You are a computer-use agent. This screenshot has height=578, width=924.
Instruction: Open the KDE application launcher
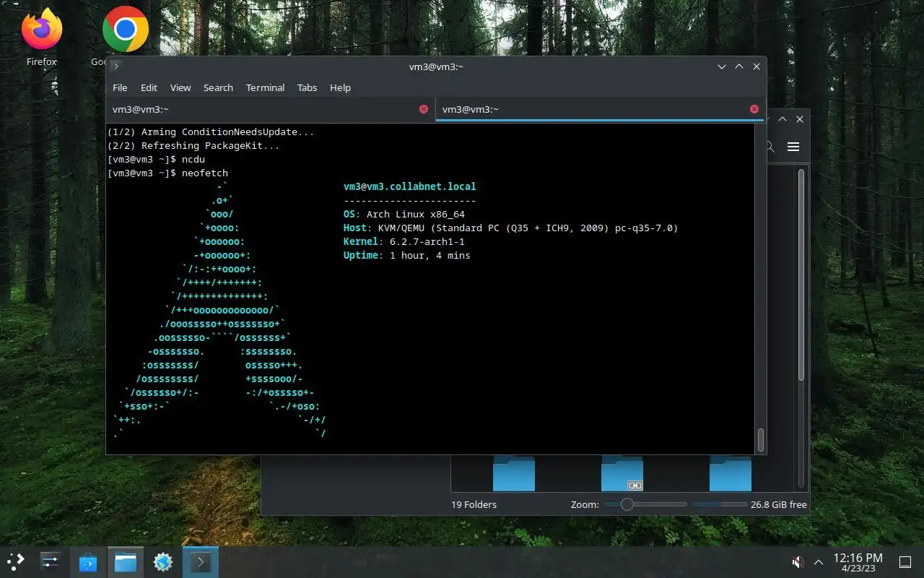pos(16,561)
